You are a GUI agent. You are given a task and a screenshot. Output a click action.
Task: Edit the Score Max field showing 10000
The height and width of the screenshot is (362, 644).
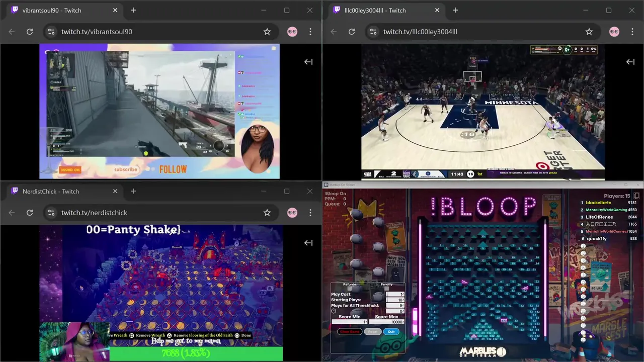point(386,322)
